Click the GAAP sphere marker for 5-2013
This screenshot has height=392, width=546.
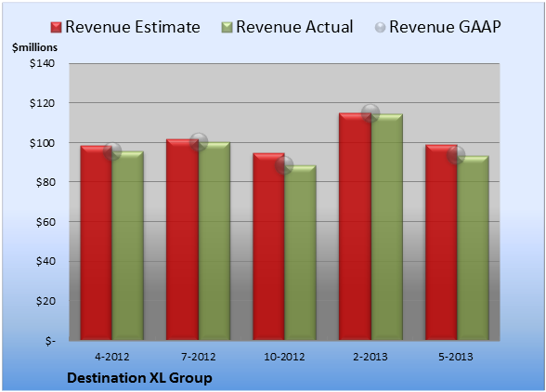[456, 155]
